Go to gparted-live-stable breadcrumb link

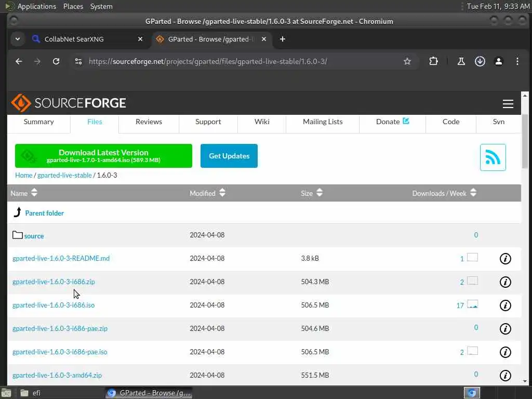pos(64,176)
